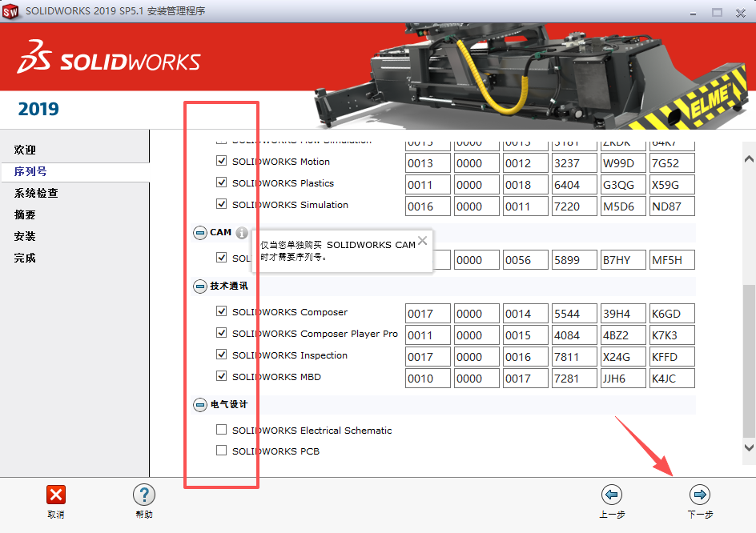The image size is (756, 533).
Task: Uncheck SOLIDWORKS Composer Player Pro
Action: [x=221, y=333]
